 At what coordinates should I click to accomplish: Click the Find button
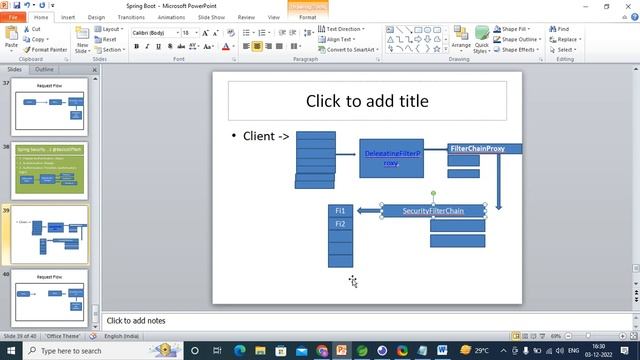(559, 29)
